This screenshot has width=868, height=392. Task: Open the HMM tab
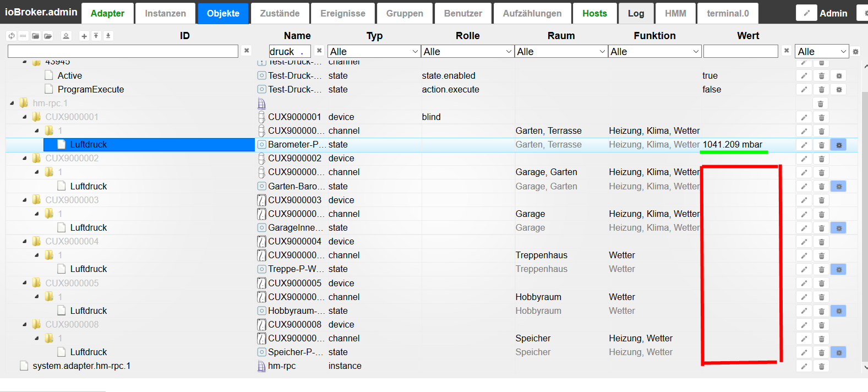675,13
